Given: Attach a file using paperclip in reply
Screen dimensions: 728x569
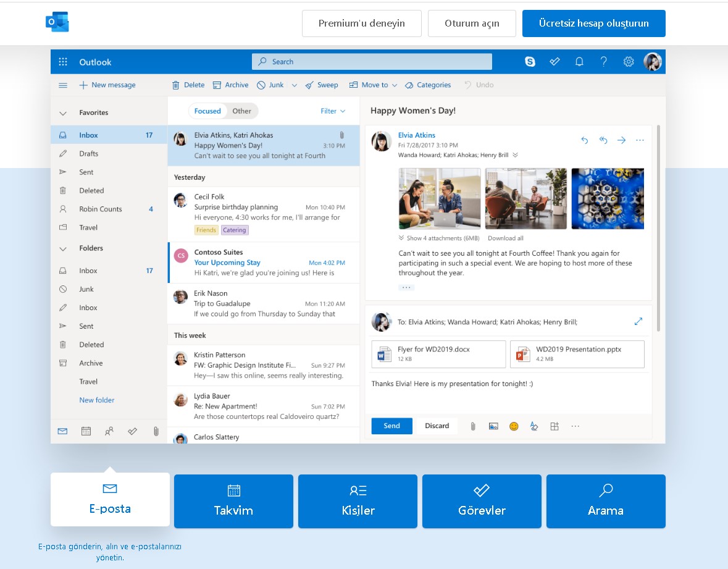Looking at the screenshot, I should [x=472, y=426].
